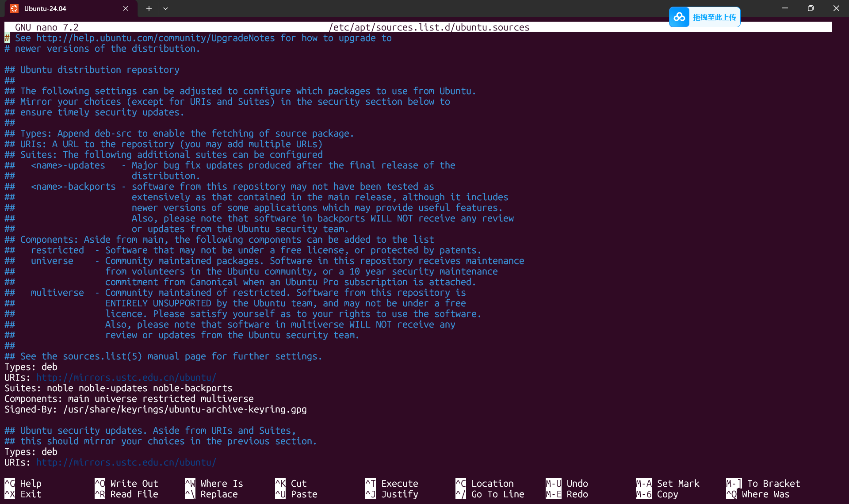Click the '## URIs: A URL to the repository' line

click(x=164, y=144)
